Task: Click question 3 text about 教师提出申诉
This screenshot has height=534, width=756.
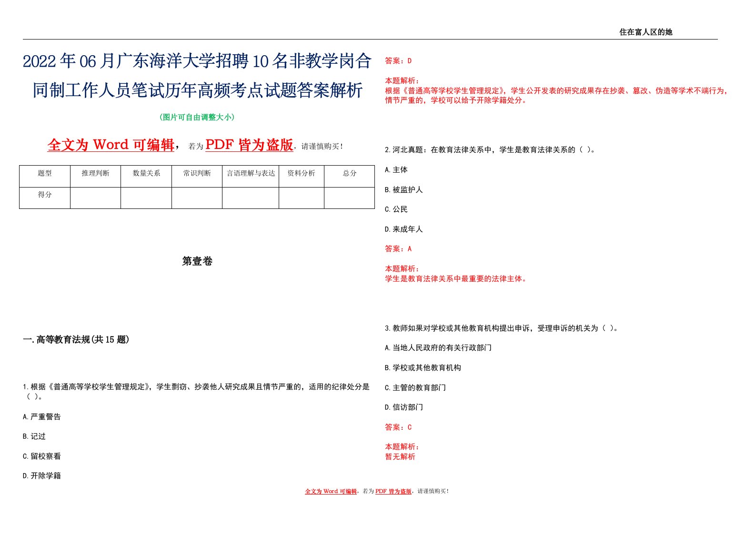Action: click(502, 328)
